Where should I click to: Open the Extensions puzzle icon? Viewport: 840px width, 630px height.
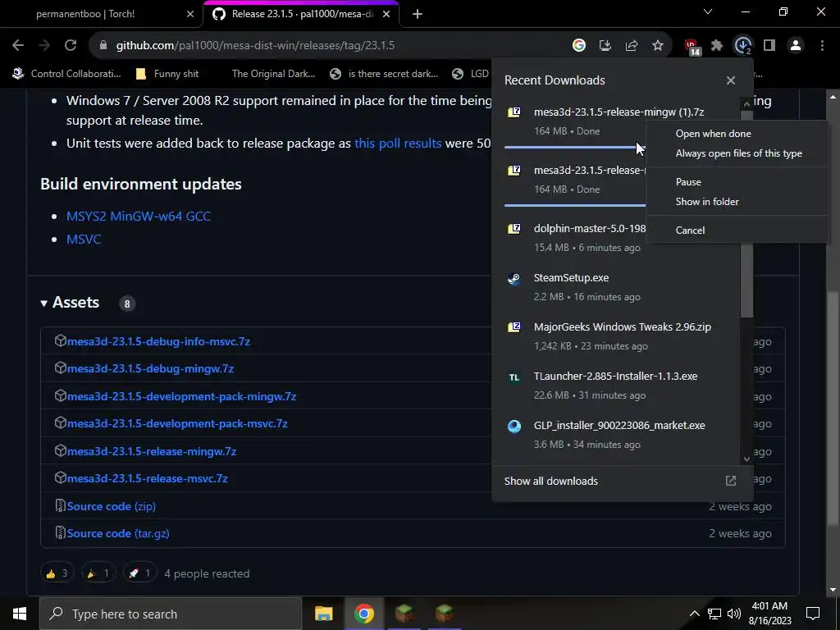tap(717, 46)
